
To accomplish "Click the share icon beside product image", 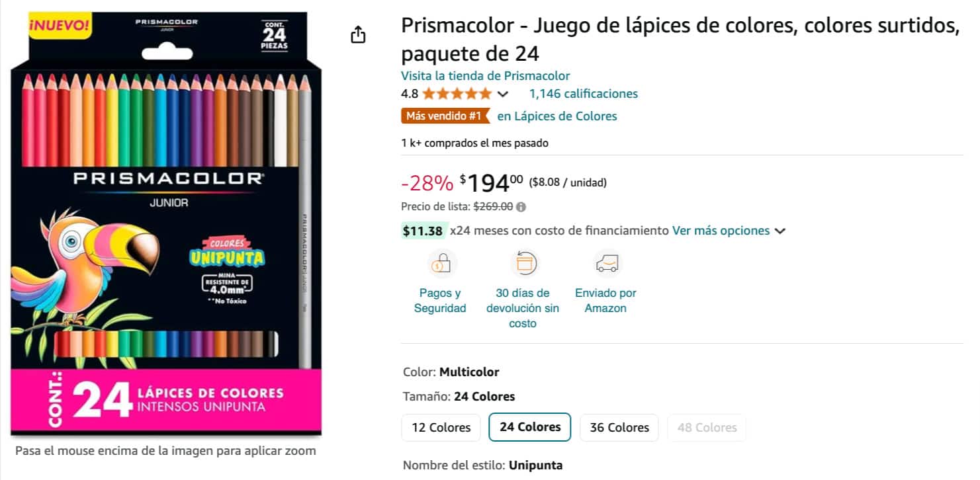I will [x=358, y=35].
